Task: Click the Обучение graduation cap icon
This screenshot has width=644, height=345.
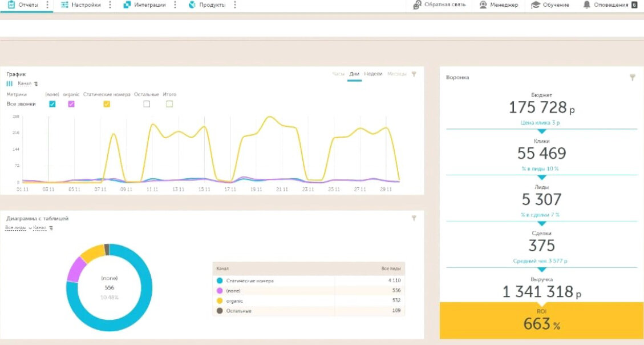Action: pyautogui.click(x=536, y=5)
